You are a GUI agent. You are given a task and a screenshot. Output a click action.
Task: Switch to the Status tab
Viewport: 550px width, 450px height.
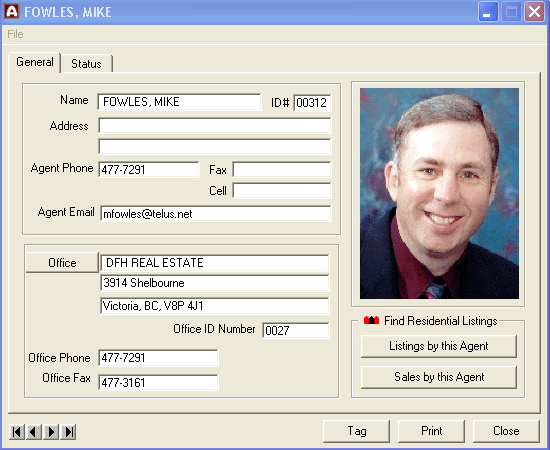[x=86, y=64]
